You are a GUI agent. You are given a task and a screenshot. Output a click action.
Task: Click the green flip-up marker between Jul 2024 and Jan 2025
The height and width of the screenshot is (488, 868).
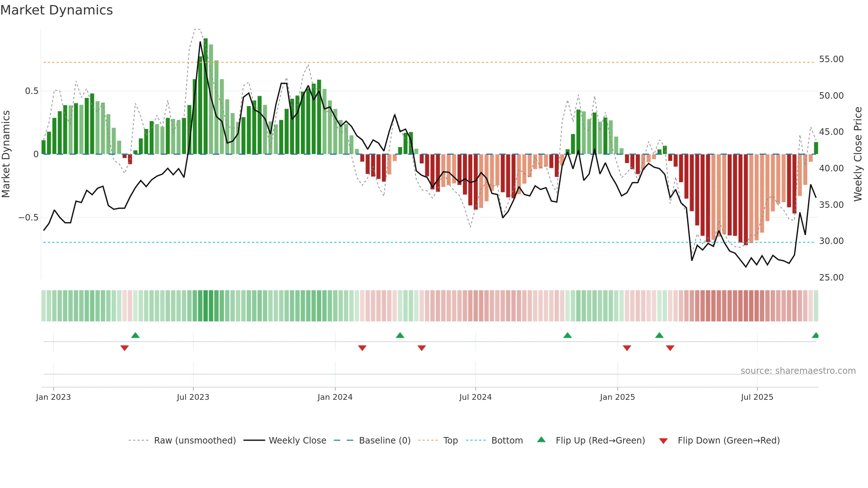[x=567, y=335]
